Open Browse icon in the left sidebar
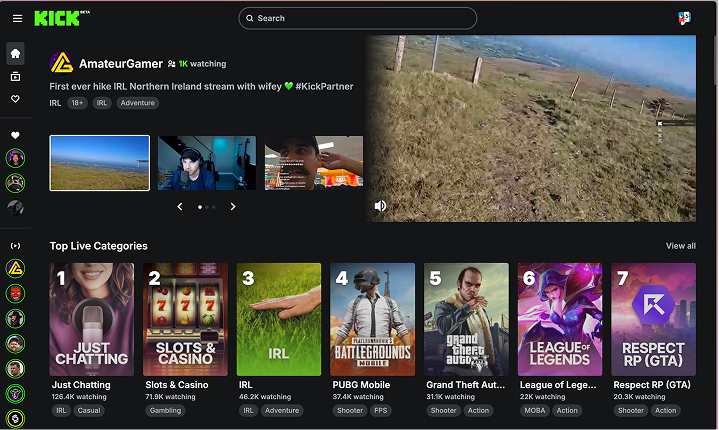The image size is (719, 430). click(x=15, y=77)
